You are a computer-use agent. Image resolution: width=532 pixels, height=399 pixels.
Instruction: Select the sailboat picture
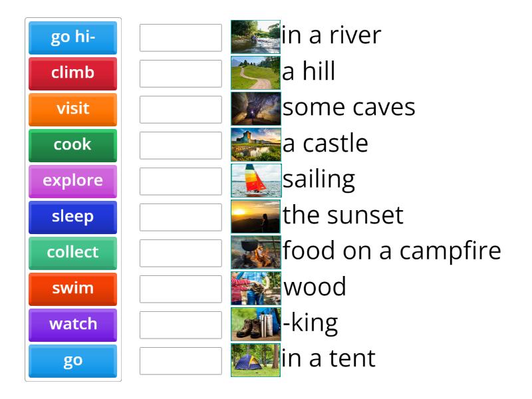[x=255, y=181]
